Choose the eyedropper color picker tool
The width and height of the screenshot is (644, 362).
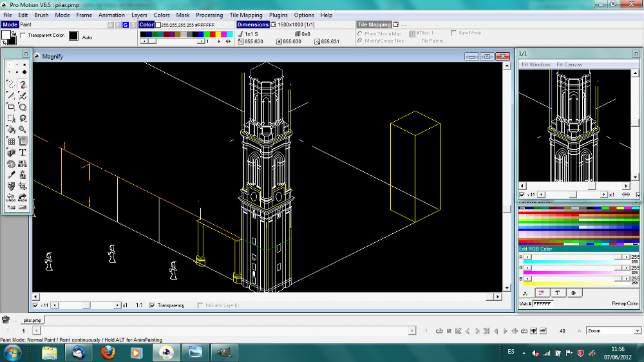tap(11, 175)
